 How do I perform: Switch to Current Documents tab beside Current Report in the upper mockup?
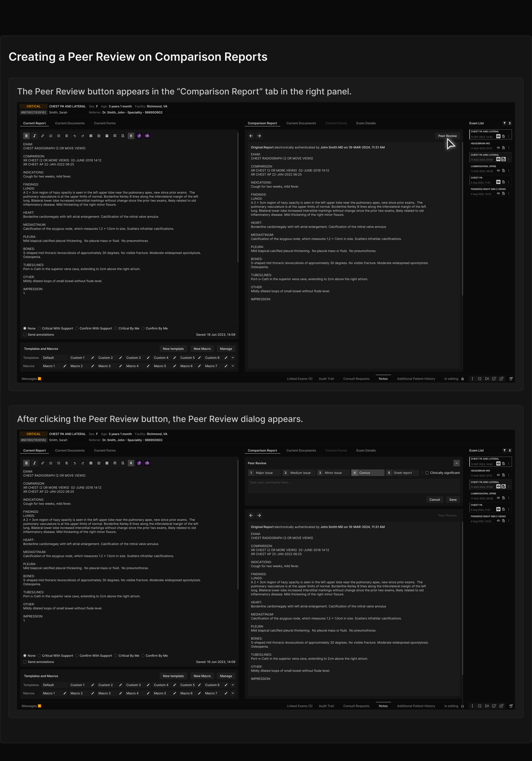click(70, 123)
